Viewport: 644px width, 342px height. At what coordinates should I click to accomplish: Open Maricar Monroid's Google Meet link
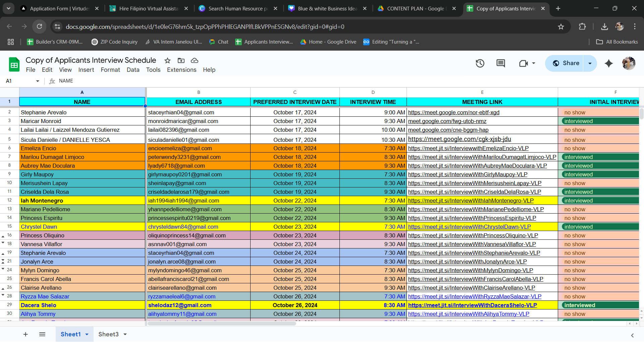(x=447, y=121)
